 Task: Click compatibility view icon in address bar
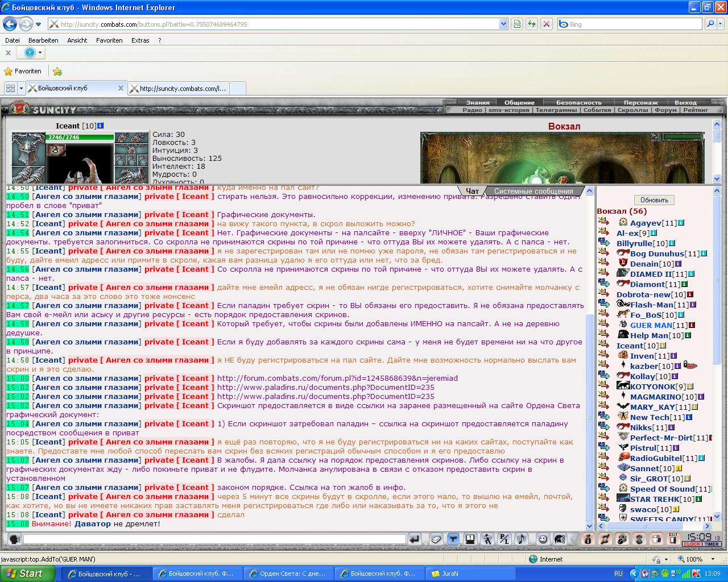point(516,24)
